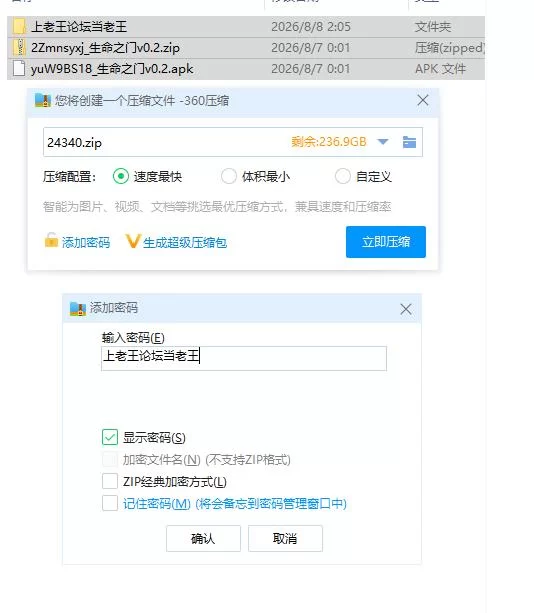
Task: Click the zip archive icon of 2Zmnsyxj_生命之门v0.2.zip
Action: click(x=19, y=48)
